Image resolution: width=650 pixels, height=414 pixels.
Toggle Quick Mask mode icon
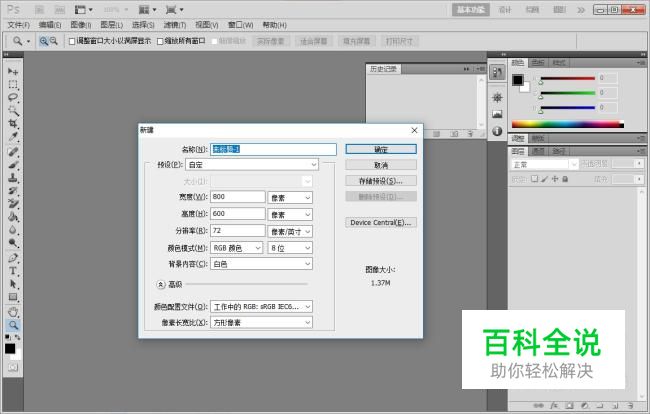pos(13,367)
